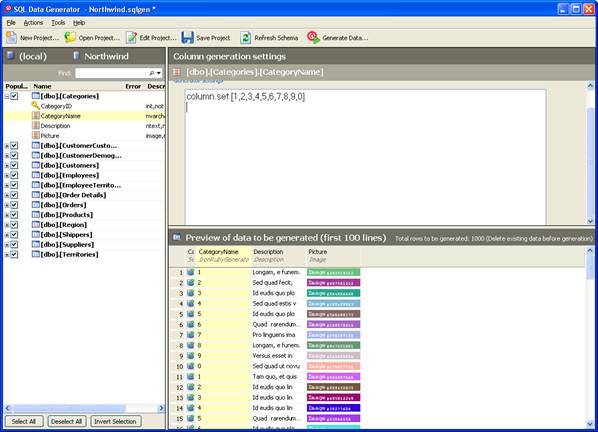Click the row icon in preview row 10
The width and height of the screenshot is (598, 432).
pos(191,366)
